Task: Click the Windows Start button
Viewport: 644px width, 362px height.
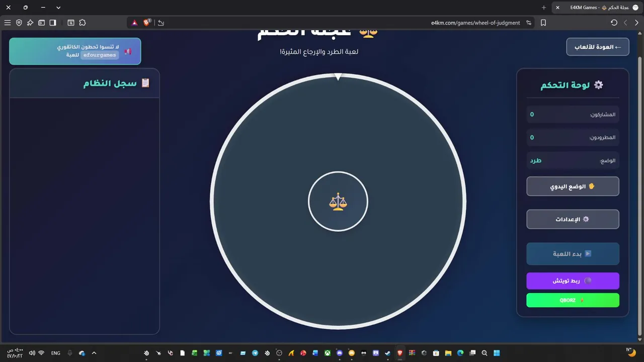Action: (x=497, y=353)
